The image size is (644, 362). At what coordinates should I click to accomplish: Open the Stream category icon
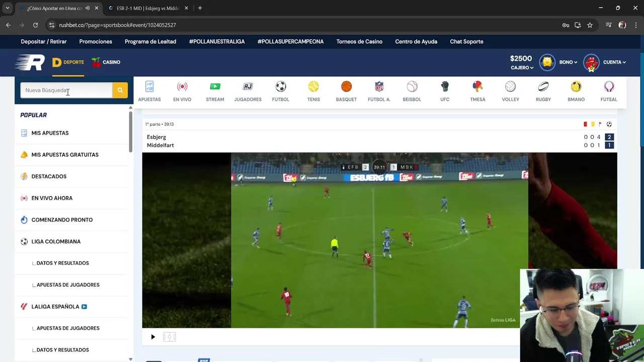click(x=215, y=86)
